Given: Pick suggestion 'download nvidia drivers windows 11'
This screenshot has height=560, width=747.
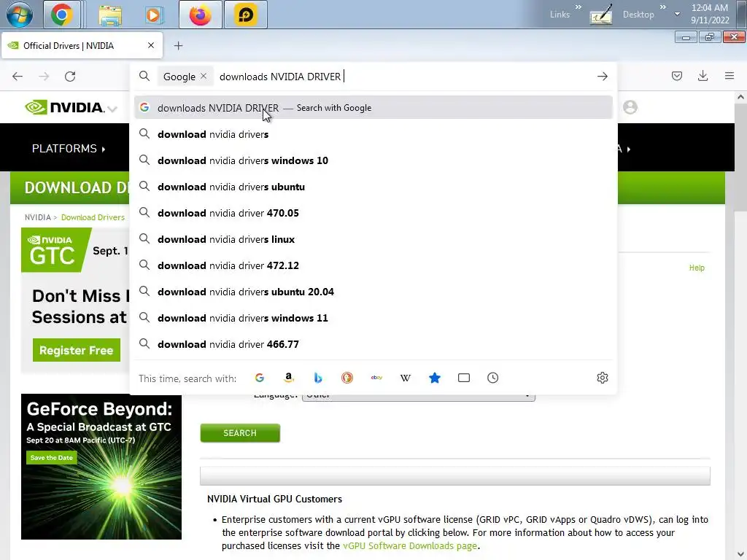Looking at the screenshot, I should click(373, 318).
